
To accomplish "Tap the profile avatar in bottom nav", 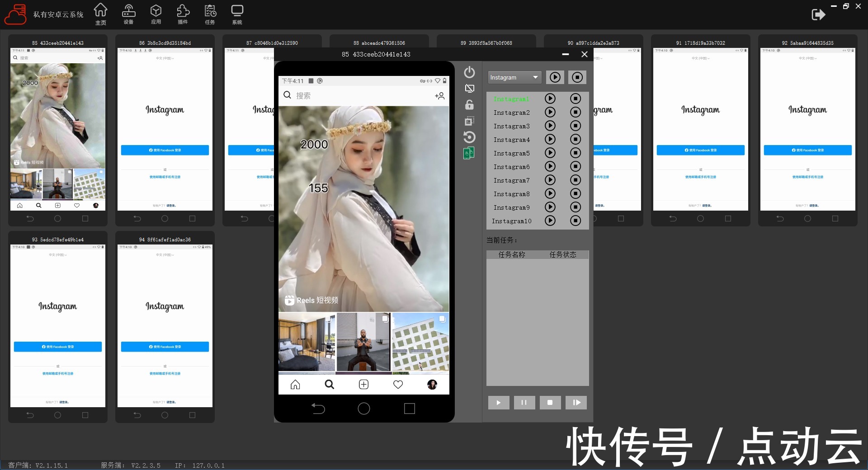I will tap(432, 385).
